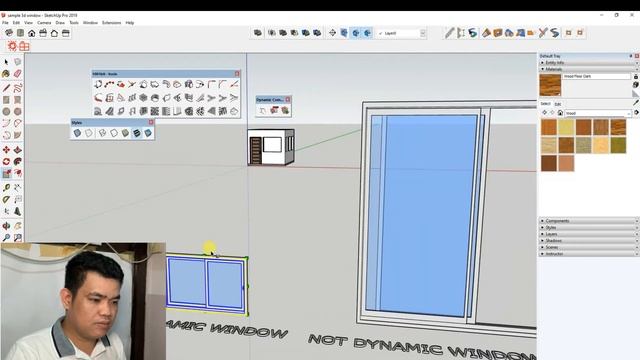Expand the Scenes panel
The height and width of the screenshot is (360, 640).
click(588, 247)
